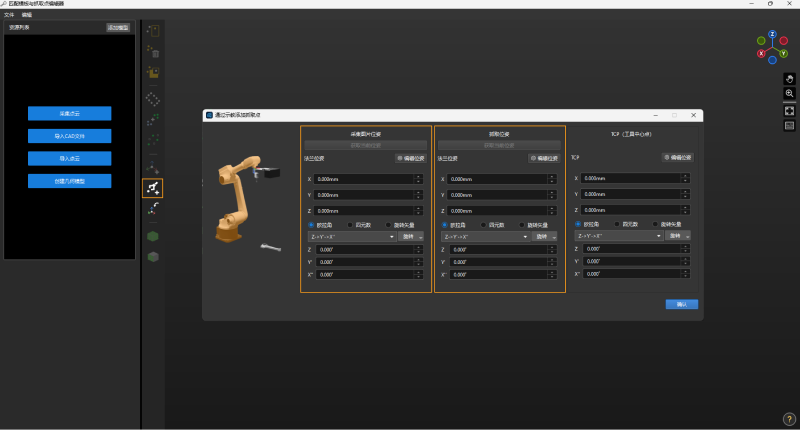
Task: Open help via the question mark icon
Action: pyautogui.click(x=789, y=419)
